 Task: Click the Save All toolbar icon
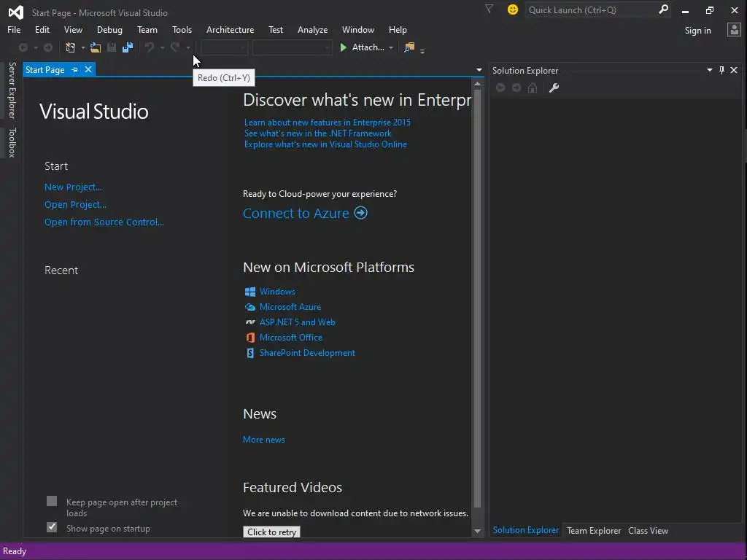pos(128,47)
